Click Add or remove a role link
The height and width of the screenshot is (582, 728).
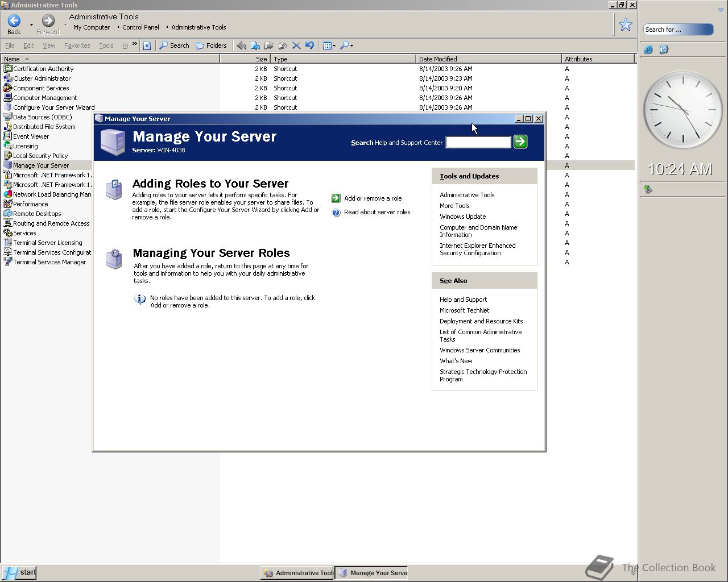pyautogui.click(x=373, y=198)
